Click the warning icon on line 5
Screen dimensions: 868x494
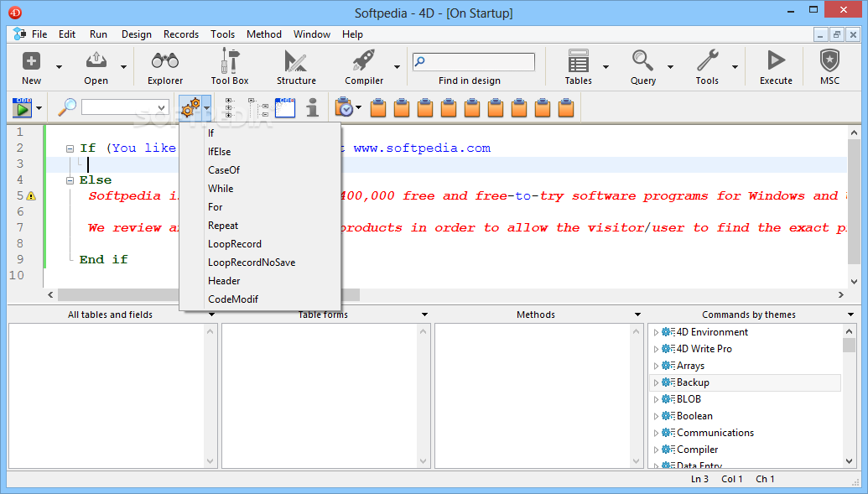[x=32, y=196]
